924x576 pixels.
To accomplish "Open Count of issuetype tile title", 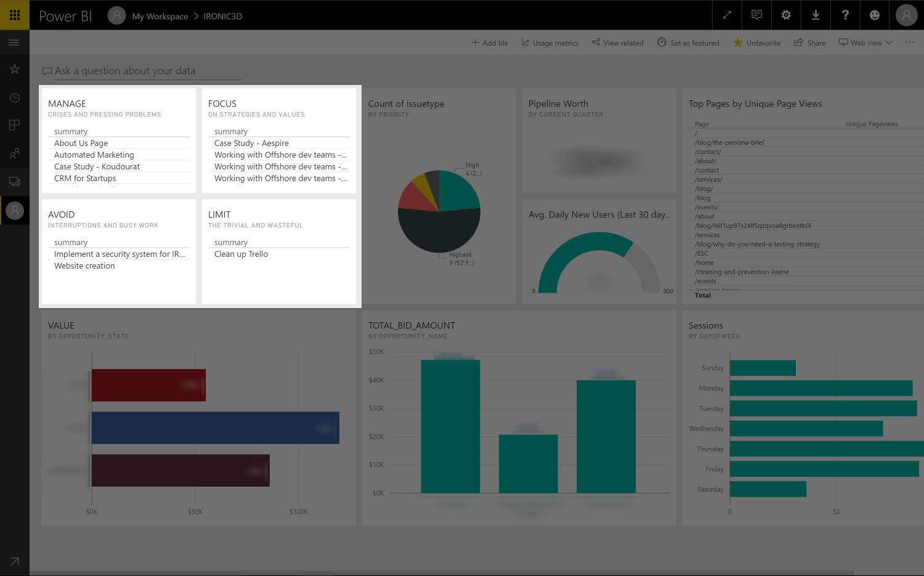I will point(406,103).
